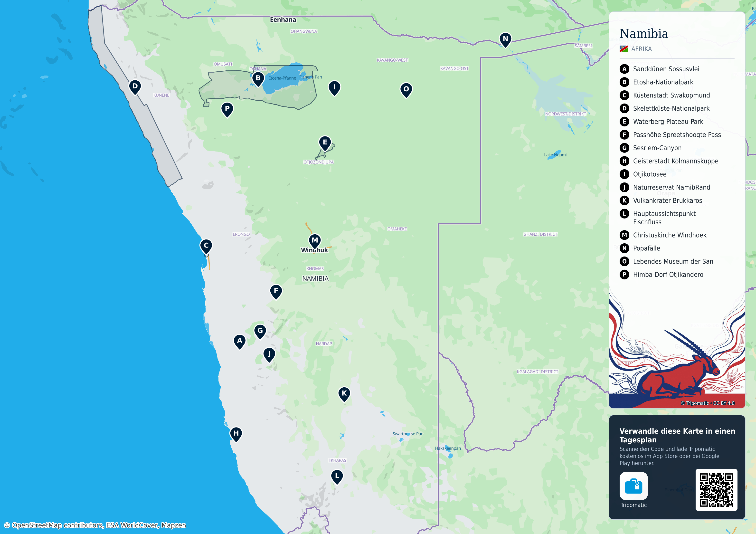The width and height of the screenshot is (756, 534).
Task: Open the Tripomatic suitcase app icon
Action: [x=633, y=486]
